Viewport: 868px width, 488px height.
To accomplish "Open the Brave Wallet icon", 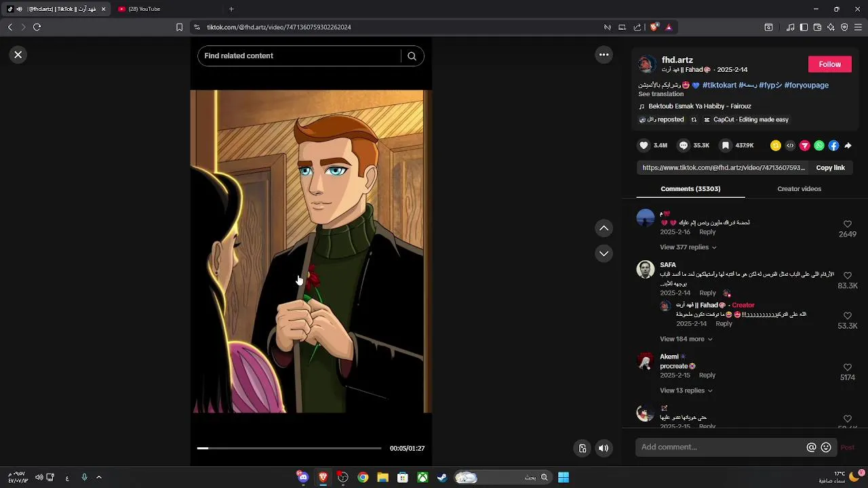I will coord(817,27).
